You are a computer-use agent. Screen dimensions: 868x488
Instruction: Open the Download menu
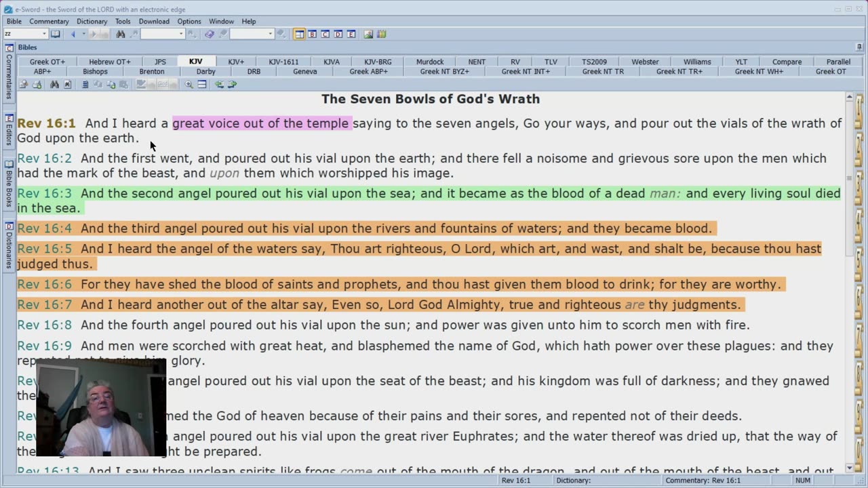pyautogui.click(x=154, y=22)
